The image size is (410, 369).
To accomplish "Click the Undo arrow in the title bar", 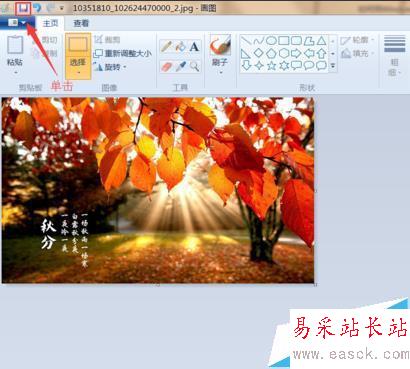I will coord(37,8).
